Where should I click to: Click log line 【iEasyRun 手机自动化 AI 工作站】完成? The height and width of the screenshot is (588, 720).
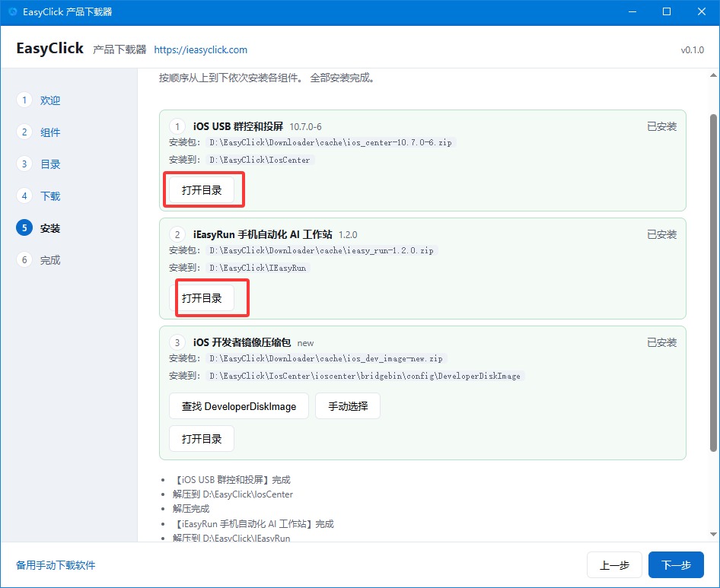[253, 524]
